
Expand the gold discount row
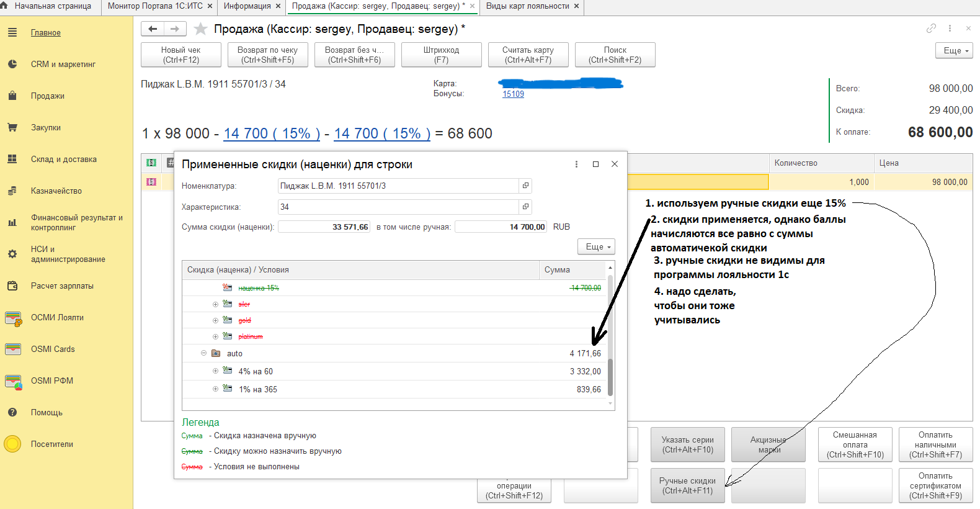(215, 320)
